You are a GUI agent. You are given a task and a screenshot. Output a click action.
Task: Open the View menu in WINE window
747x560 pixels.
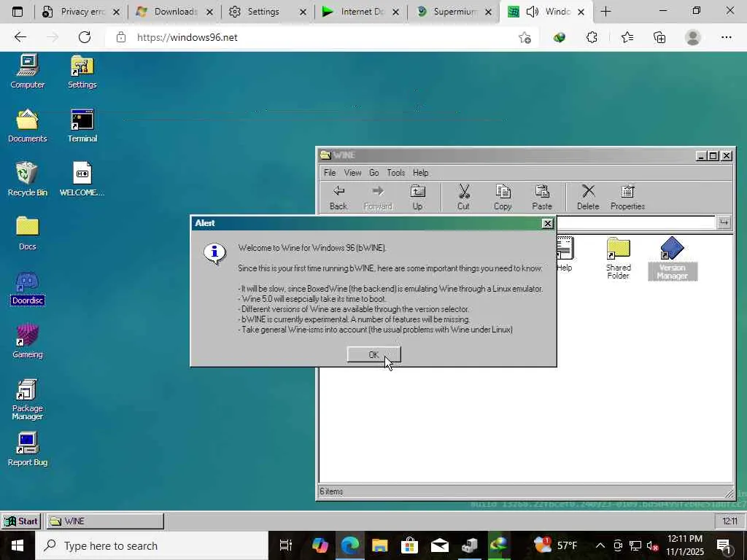point(352,172)
